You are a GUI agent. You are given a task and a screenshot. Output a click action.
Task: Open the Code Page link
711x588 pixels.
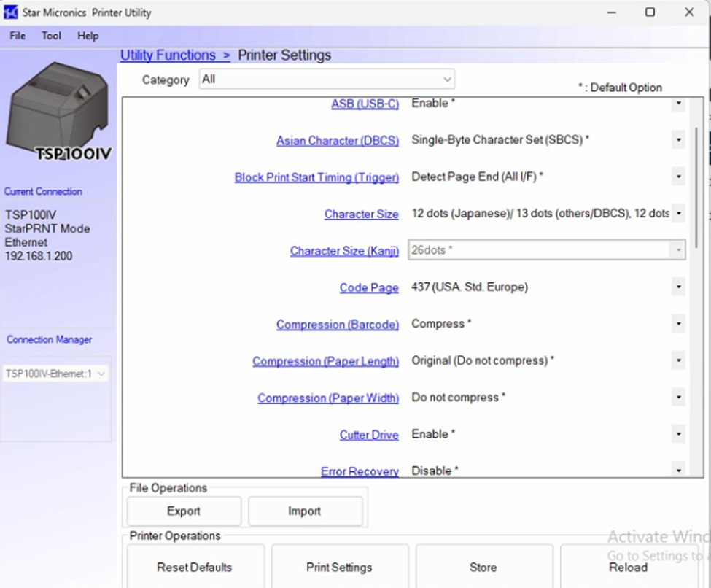pyautogui.click(x=369, y=287)
